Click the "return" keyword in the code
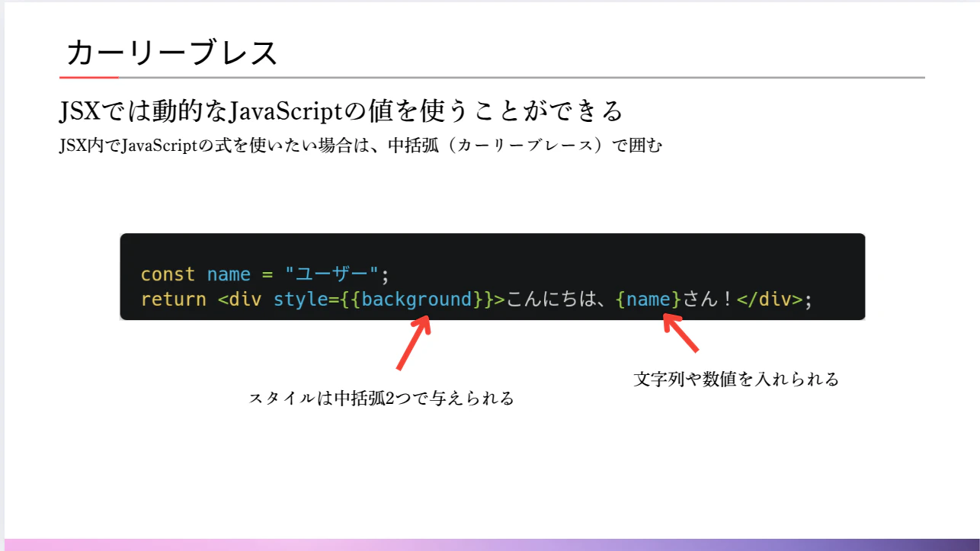The width and height of the screenshot is (980, 551). (174, 299)
